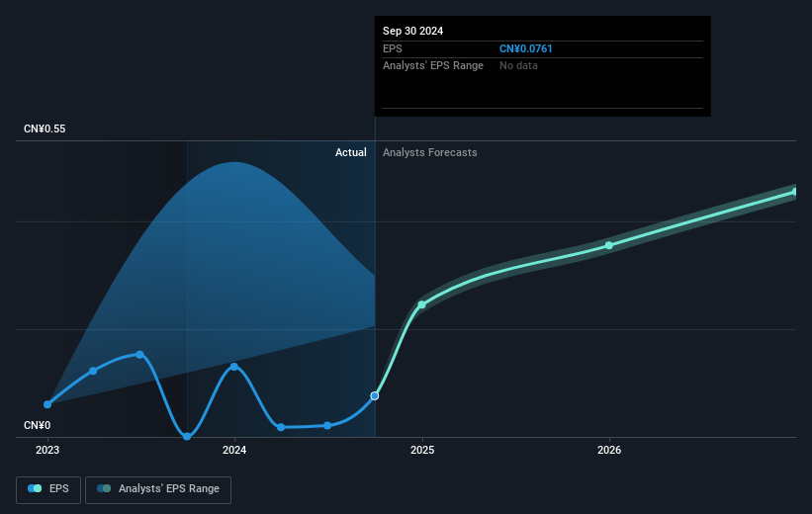
Task: Toggle the Analysts' EPS Range legend
Action: pyautogui.click(x=158, y=489)
